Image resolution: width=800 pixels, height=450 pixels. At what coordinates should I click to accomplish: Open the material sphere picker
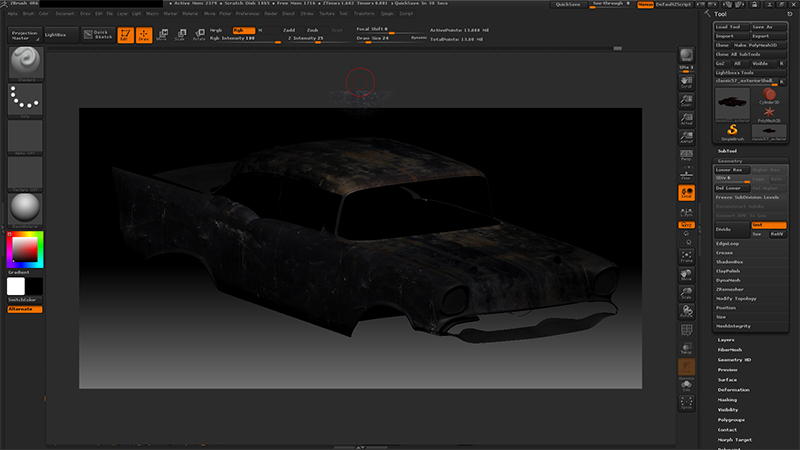coord(25,210)
